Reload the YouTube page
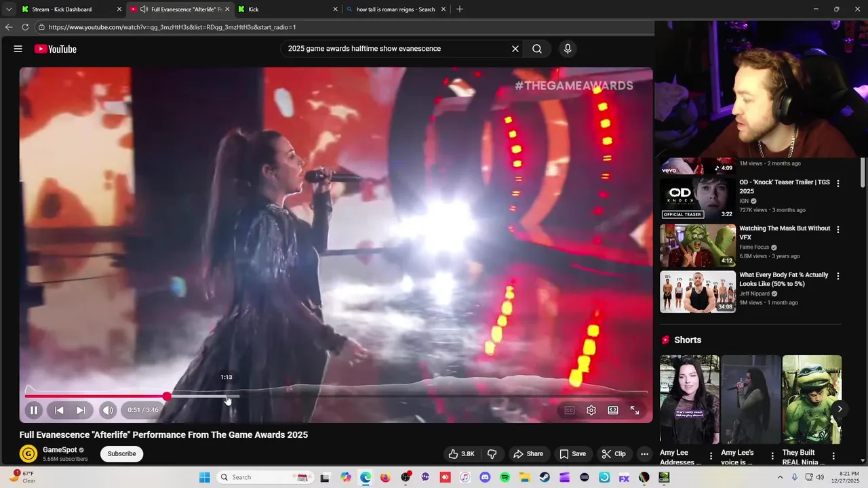The height and width of the screenshot is (488, 868). pos(25,27)
